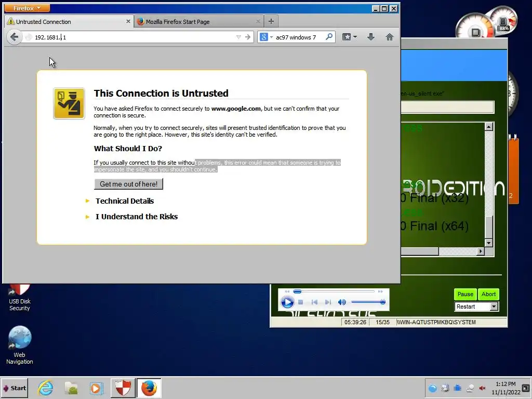Expand Technical Details section
Screen dimensions: 532x399
tap(125, 201)
